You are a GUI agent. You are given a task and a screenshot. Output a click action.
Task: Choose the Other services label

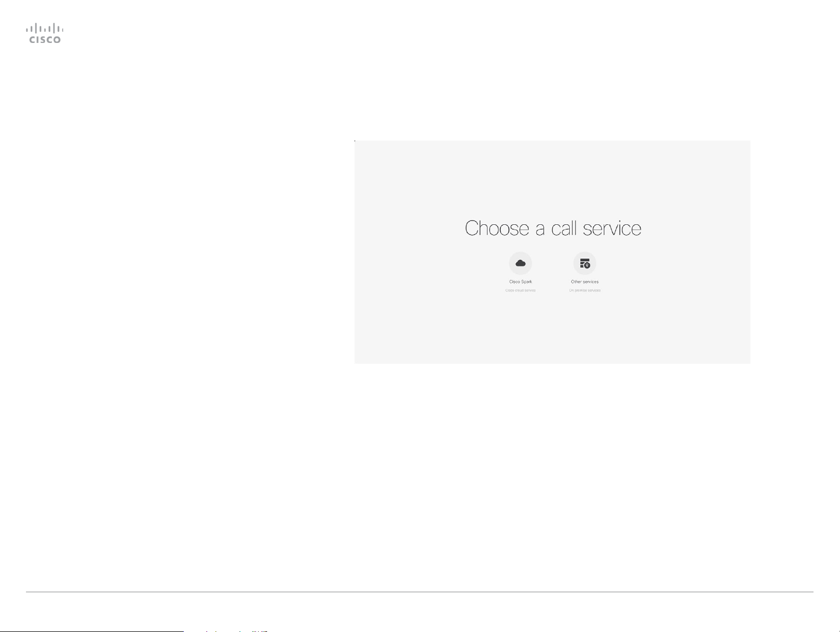(x=585, y=282)
